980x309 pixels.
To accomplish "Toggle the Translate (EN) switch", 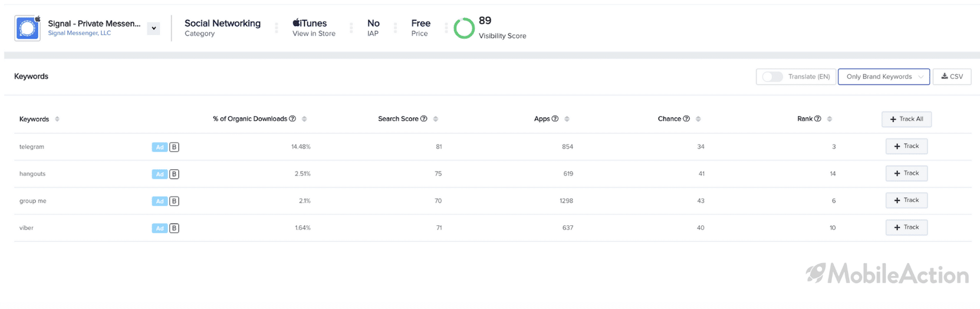I will (772, 77).
